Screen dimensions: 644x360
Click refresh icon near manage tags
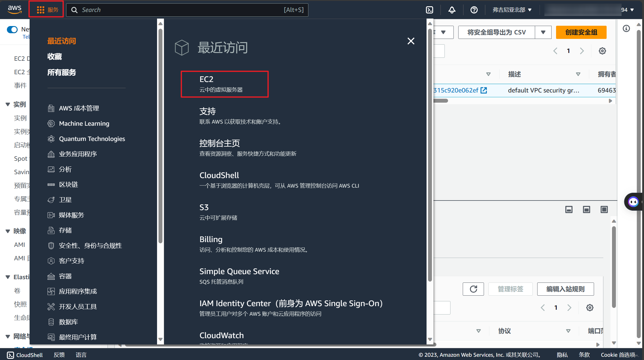[473, 289]
